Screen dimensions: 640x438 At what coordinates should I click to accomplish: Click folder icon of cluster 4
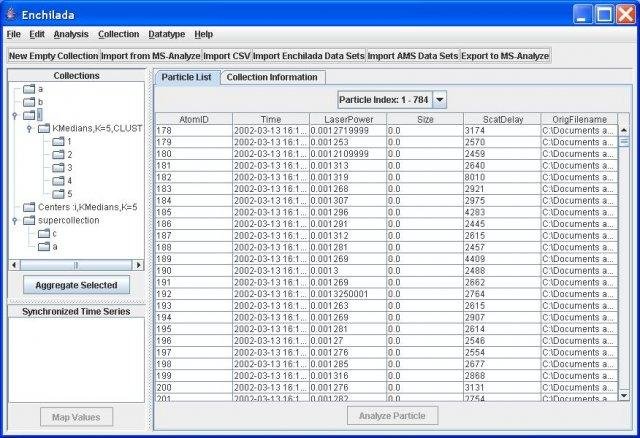click(58, 181)
